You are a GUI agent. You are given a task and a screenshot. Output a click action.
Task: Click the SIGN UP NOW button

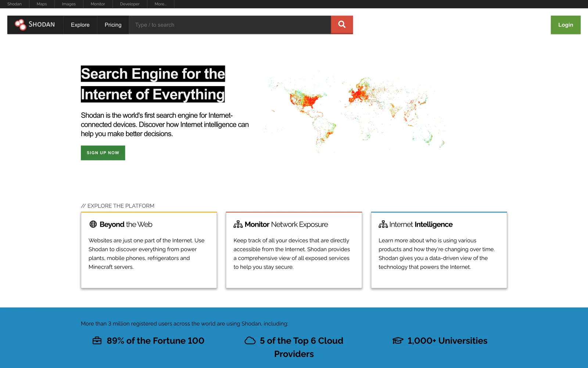point(103,153)
